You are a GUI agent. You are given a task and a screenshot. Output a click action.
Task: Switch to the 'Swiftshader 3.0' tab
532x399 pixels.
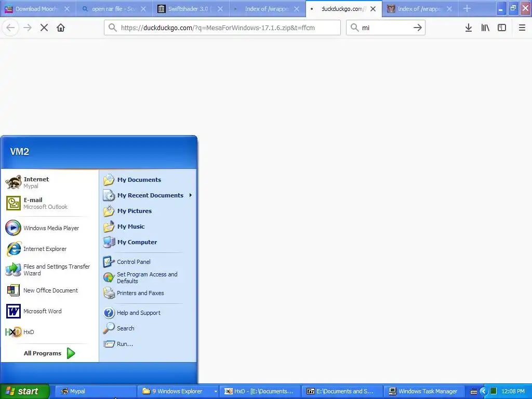[191, 9]
